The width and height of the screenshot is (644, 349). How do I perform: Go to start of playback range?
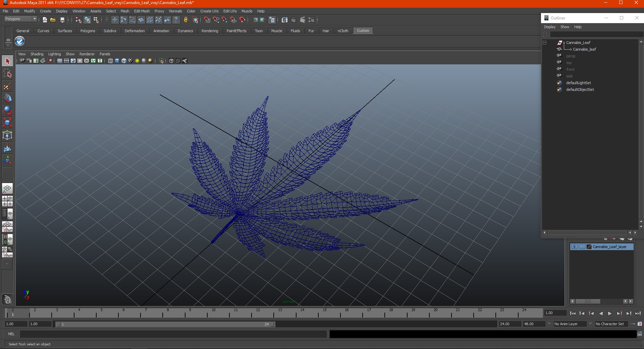coord(573,313)
